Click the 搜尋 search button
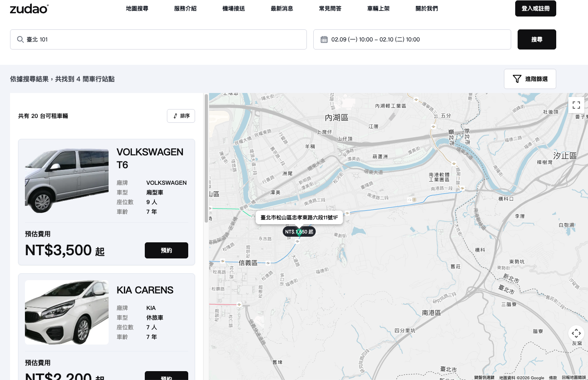The height and width of the screenshot is (380, 588). pyautogui.click(x=537, y=39)
